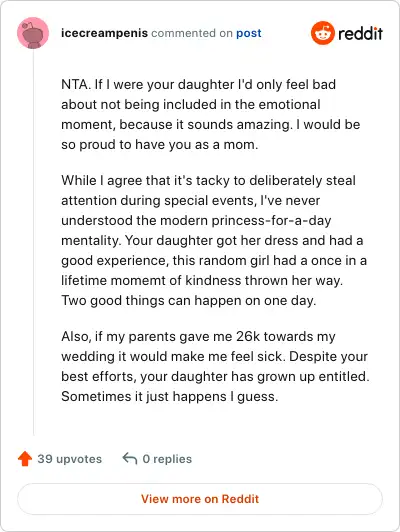Click the 'reddit' wordmark text
The width and height of the screenshot is (400, 532).
click(x=360, y=33)
